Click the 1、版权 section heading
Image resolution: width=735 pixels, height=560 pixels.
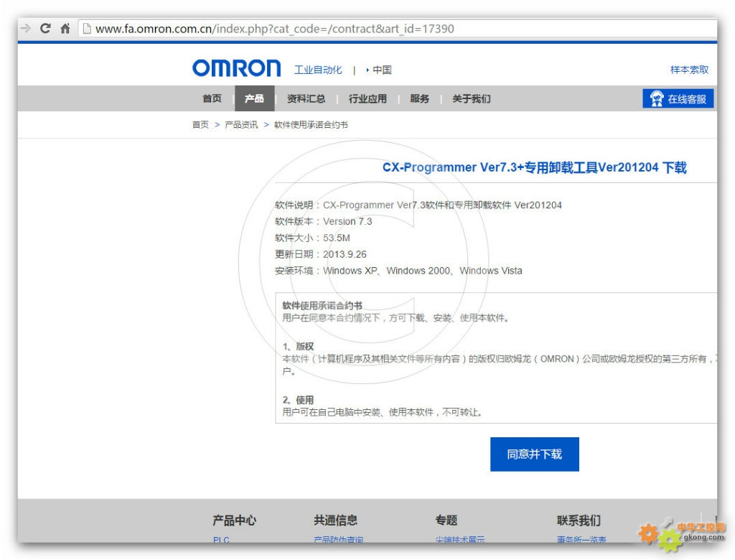pos(298,347)
